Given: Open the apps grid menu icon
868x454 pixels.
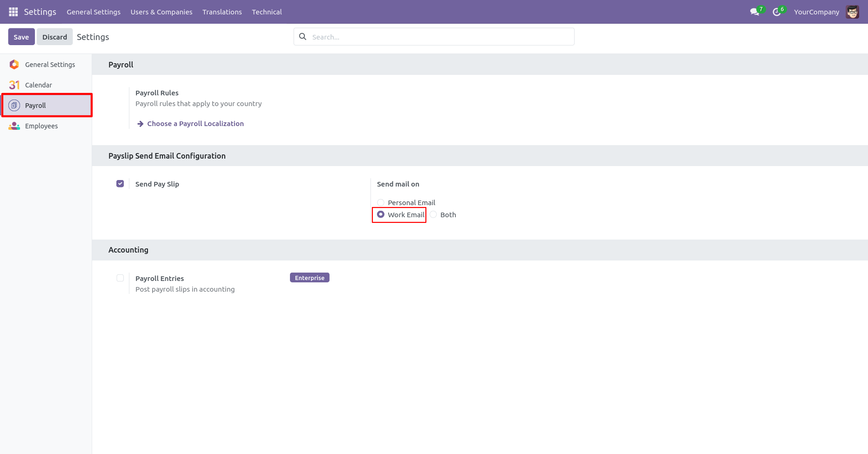Looking at the screenshot, I should coord(13,12).
